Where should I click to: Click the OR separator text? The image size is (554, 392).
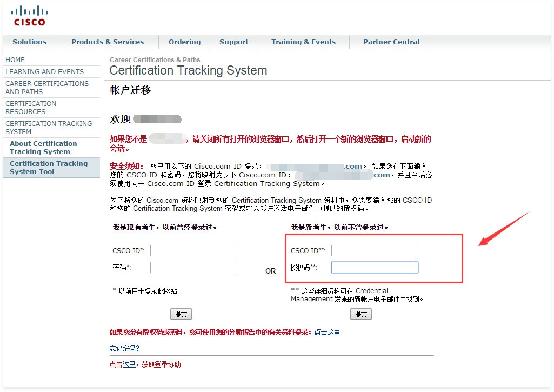click(271, 271)
